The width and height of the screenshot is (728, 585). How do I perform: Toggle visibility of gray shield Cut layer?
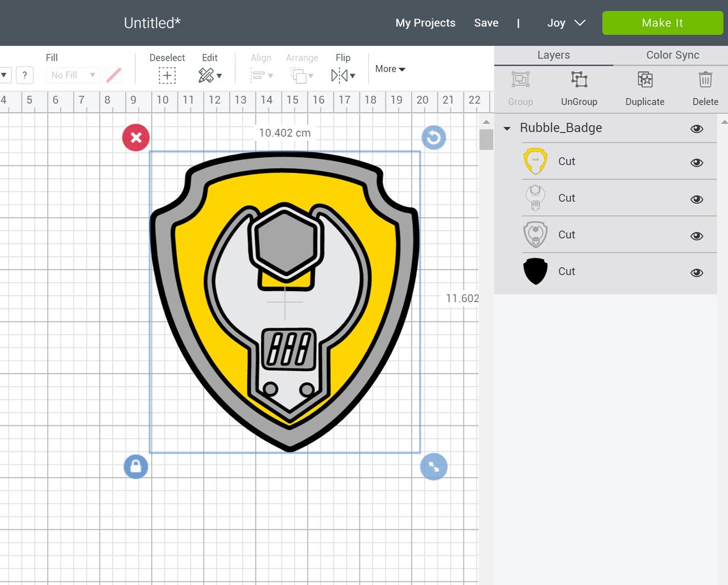click(x=697, y=236)
